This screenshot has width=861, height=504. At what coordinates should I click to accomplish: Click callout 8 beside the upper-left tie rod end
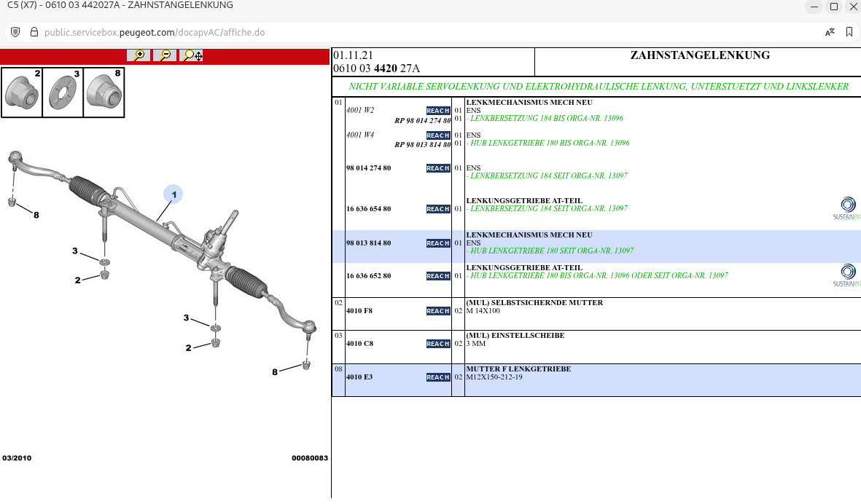tap(36, 215)
